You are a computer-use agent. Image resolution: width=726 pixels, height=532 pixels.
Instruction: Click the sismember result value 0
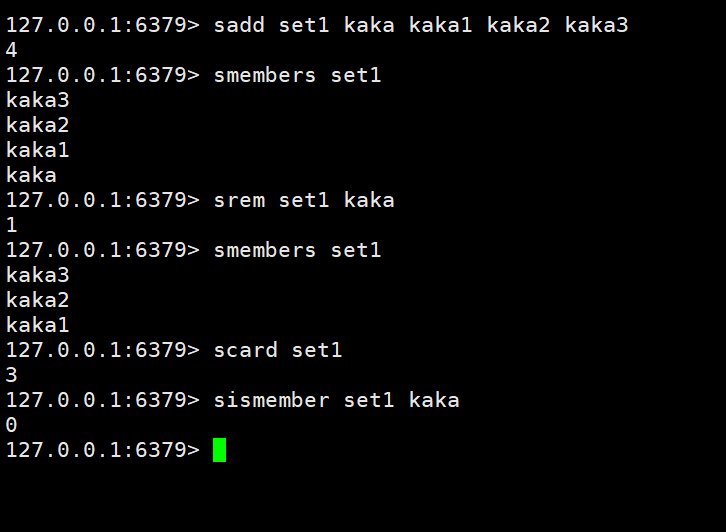[12, 425]
